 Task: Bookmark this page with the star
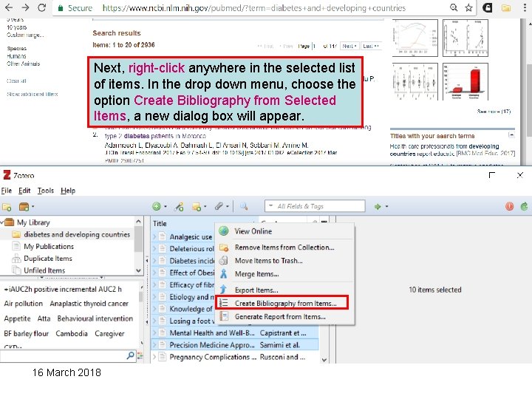(468, 7)
